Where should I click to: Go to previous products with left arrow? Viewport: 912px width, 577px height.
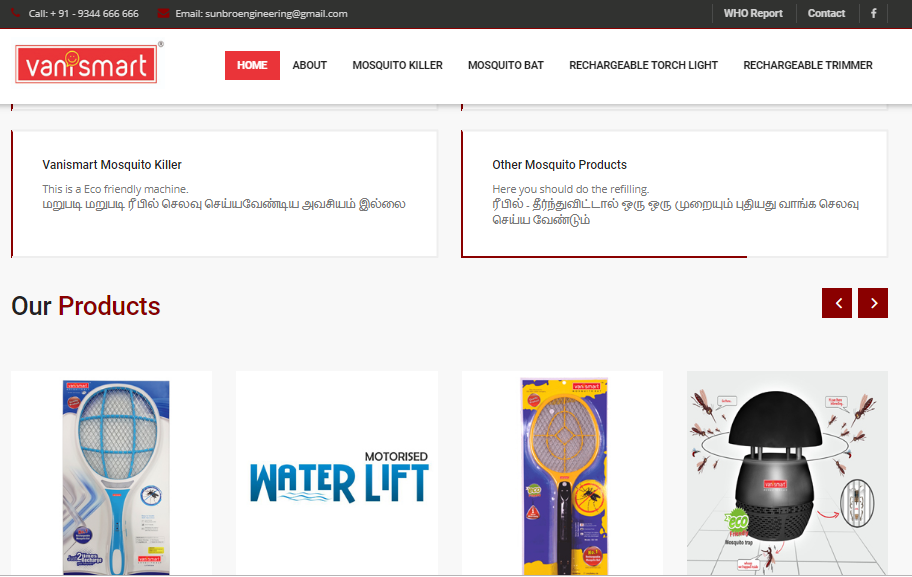837,303
